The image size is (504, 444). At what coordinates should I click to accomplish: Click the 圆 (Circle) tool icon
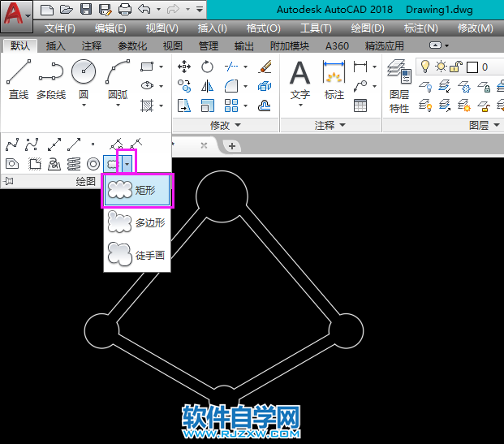84,80
